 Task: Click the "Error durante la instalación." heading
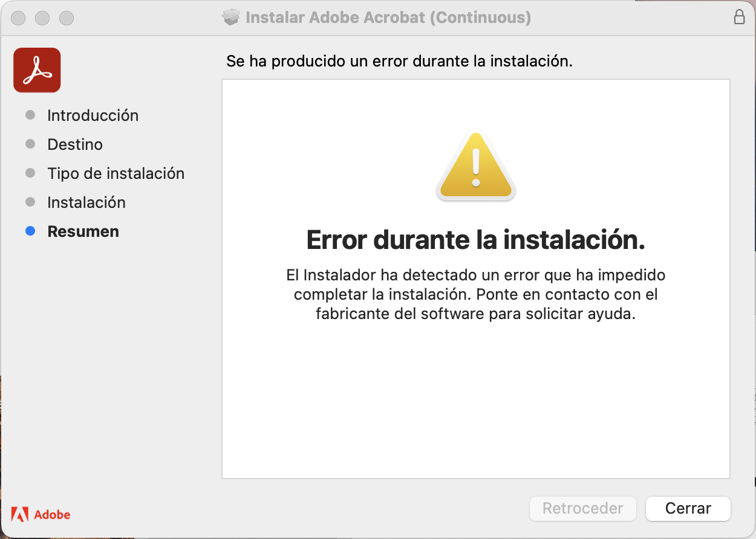pos(476,240)
